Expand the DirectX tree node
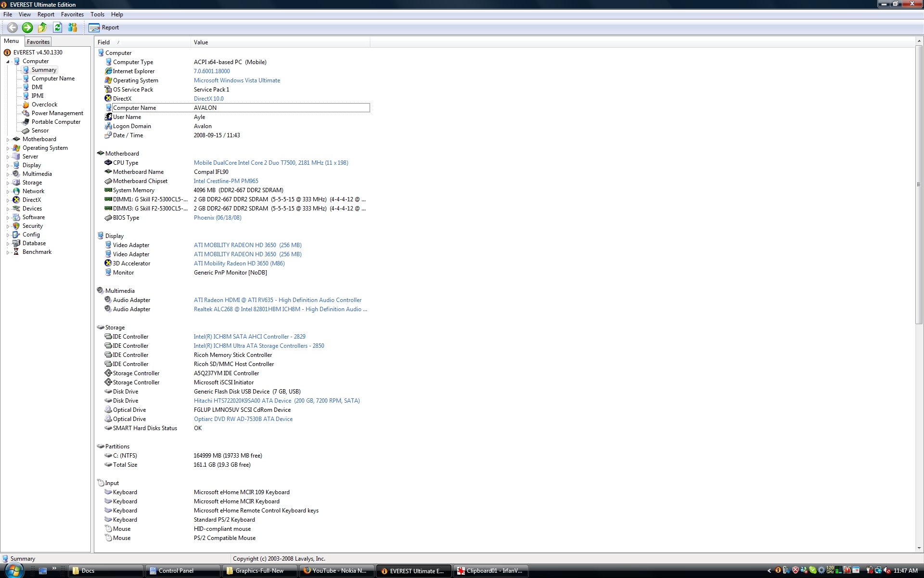This screenshot has height=578, width=924. (x=8, y=200)
